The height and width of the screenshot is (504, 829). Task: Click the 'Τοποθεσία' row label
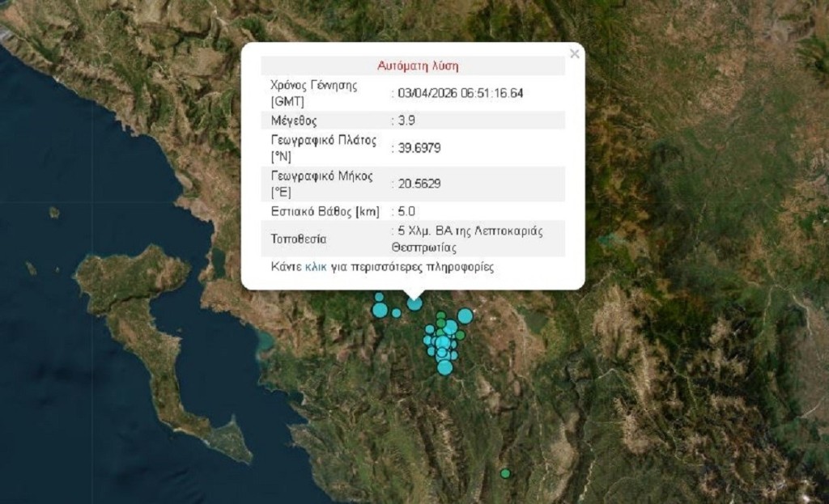299,239
